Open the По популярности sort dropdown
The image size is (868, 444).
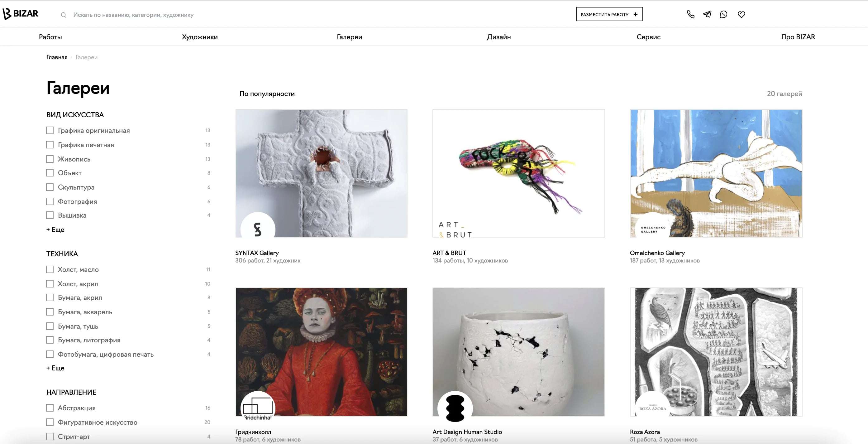point(267,94)
